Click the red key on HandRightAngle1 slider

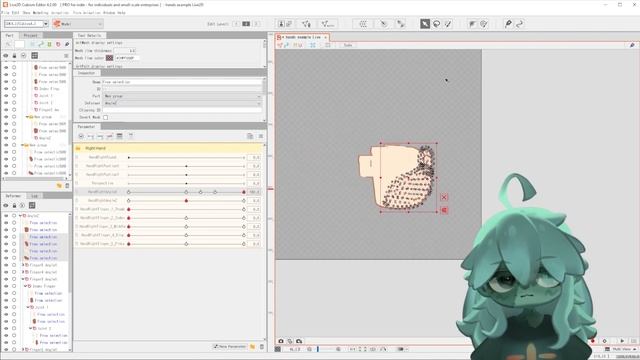(244, 192)
